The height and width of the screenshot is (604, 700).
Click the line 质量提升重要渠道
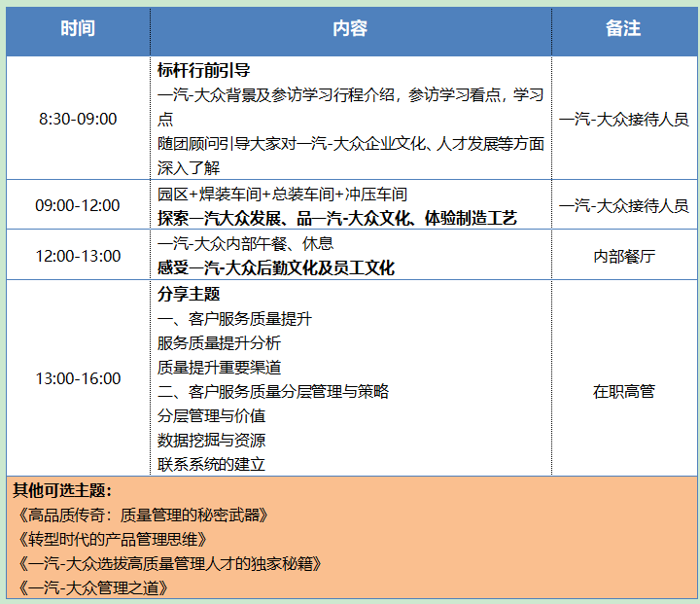pos(219,368)
